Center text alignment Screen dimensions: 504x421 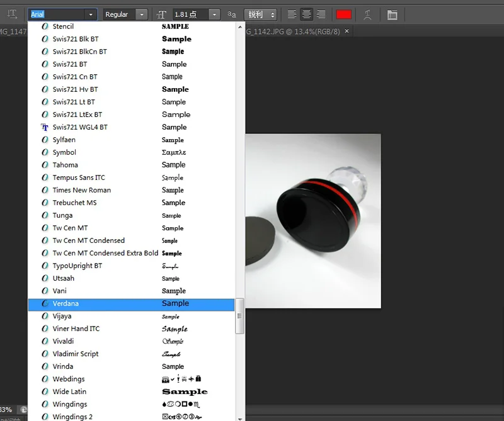click(x=306, y=14)
